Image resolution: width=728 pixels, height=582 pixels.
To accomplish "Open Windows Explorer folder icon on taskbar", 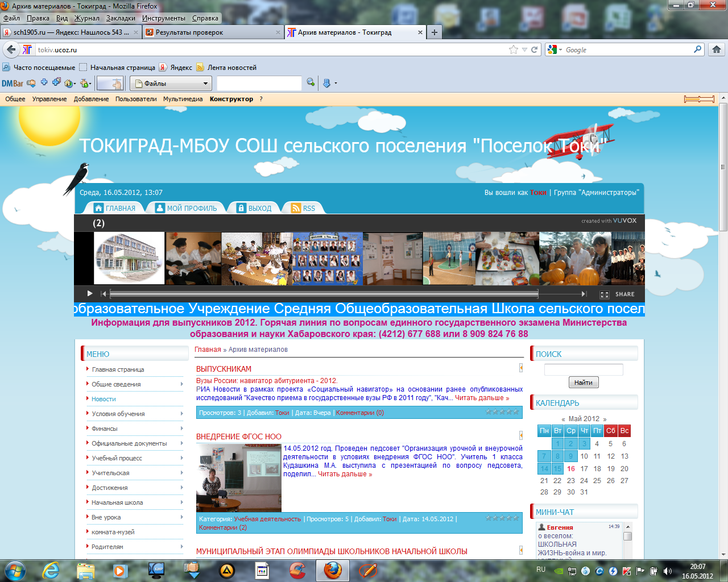I will tap(85, 570).
